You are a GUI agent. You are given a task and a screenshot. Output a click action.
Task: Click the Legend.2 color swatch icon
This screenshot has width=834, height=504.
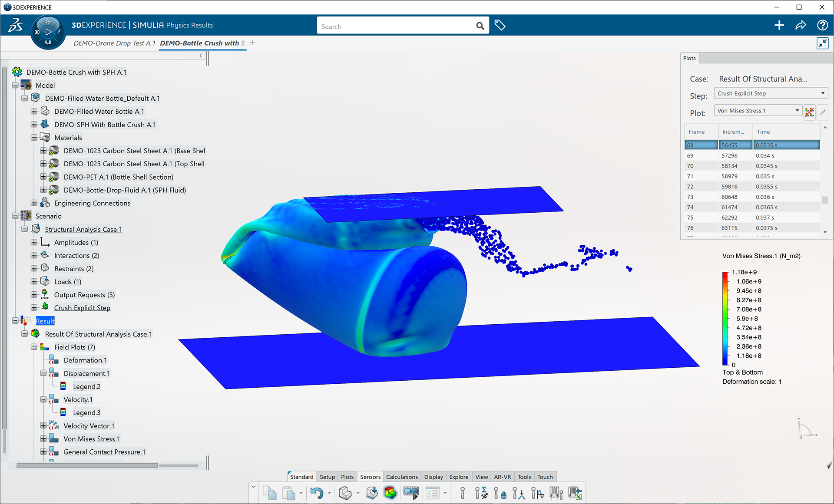[63, 386]
